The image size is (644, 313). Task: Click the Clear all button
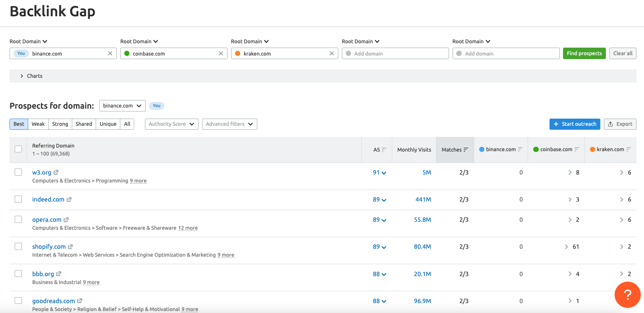623,53
